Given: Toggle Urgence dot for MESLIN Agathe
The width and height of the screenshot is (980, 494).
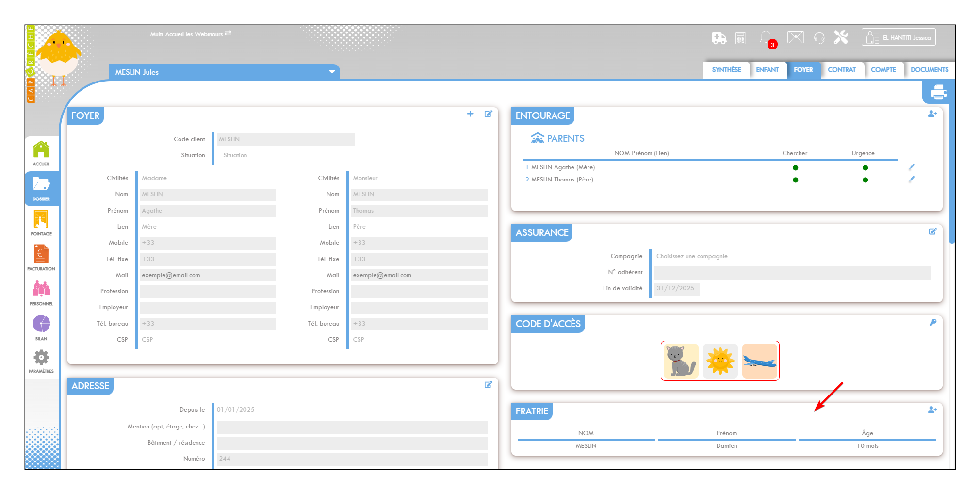Looking at the screenshot, I should tap(865, 168).
